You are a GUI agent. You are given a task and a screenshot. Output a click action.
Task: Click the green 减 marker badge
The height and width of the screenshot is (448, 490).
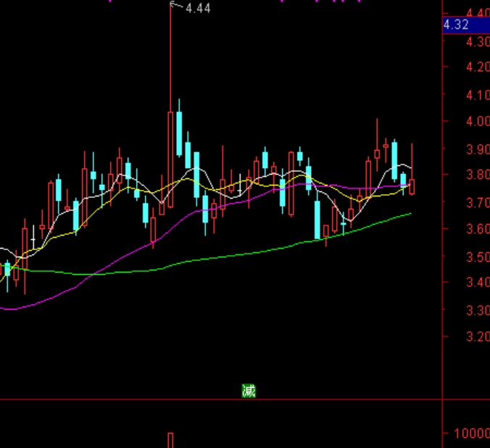click(249, 391)
